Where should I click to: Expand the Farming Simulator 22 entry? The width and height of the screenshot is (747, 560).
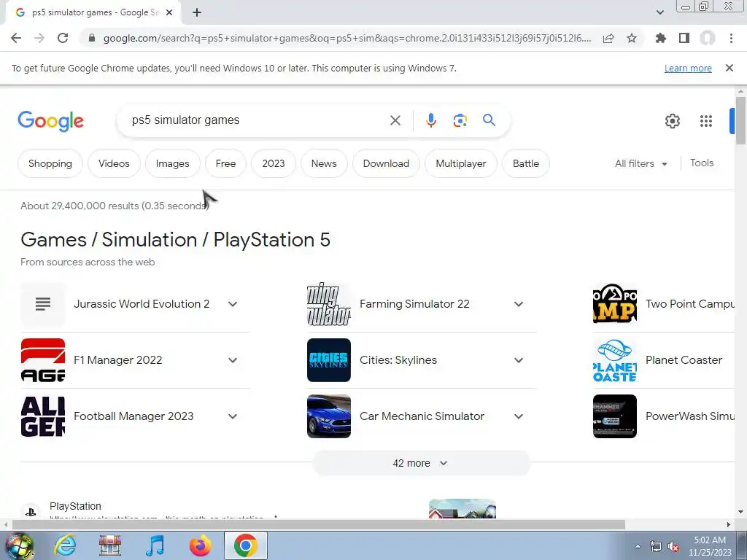[519, 304]
